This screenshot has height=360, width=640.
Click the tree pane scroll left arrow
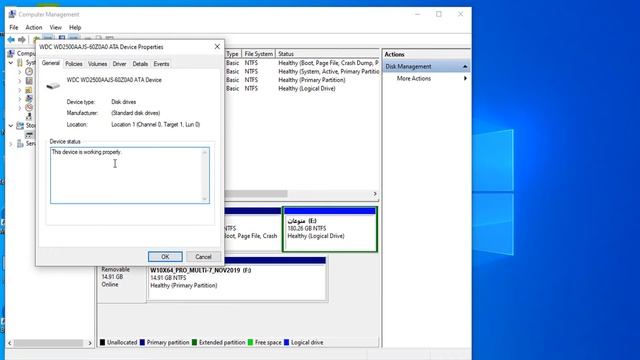pyautogui.click(x=10, y=343)
